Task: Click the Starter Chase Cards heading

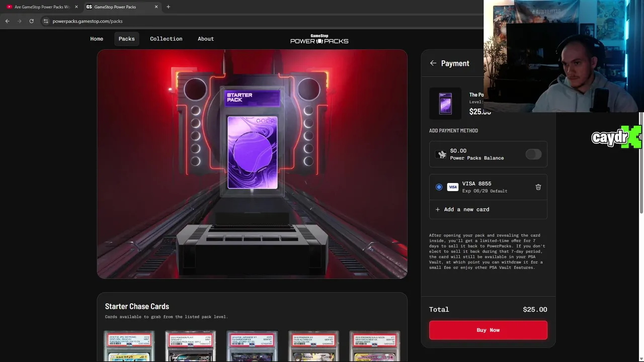Action: pyautogui.click(x=137, y=306)
